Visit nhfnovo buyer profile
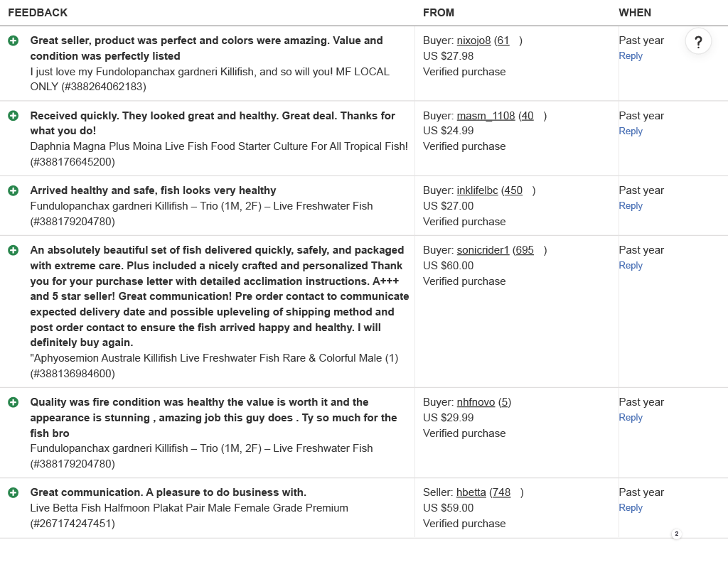Image resolution: width=728 pixels, height=562 pixels. click(x=476, y=402)
